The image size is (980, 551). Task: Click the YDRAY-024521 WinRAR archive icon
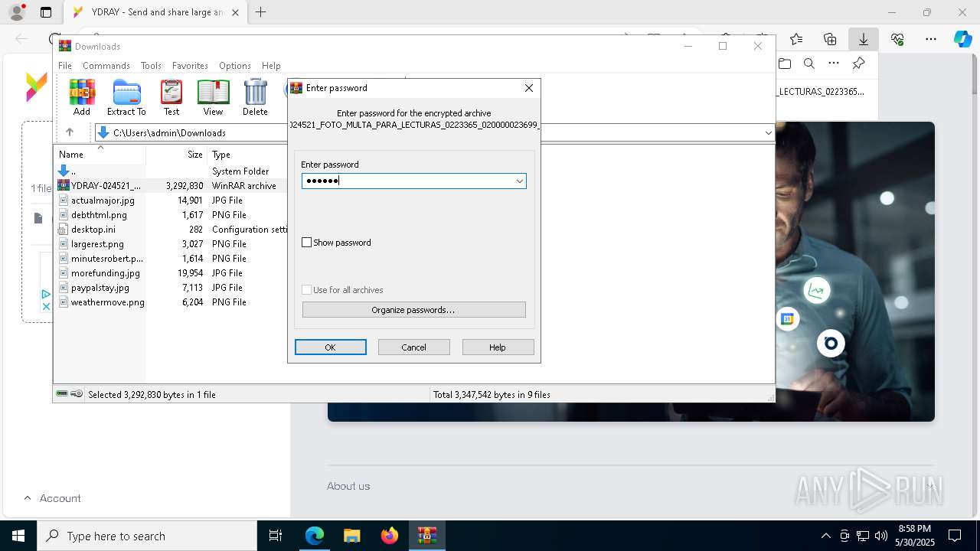point(64,185)
